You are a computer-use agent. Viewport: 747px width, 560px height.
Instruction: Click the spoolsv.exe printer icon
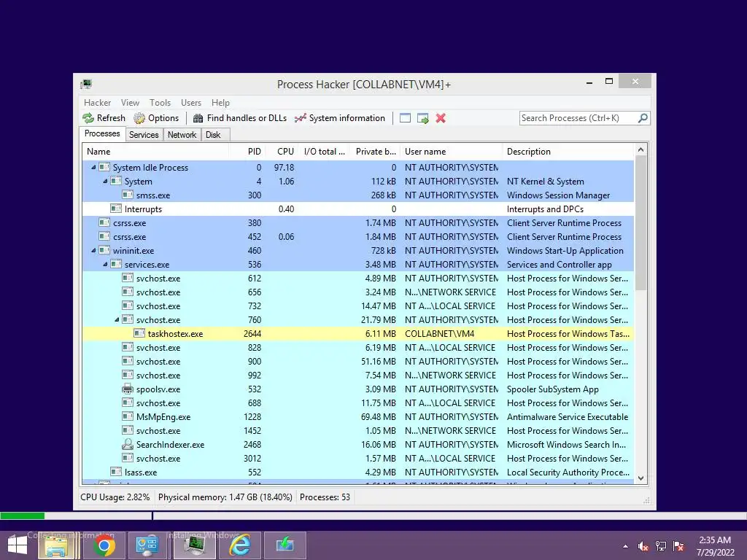click(x=127, y=389)
